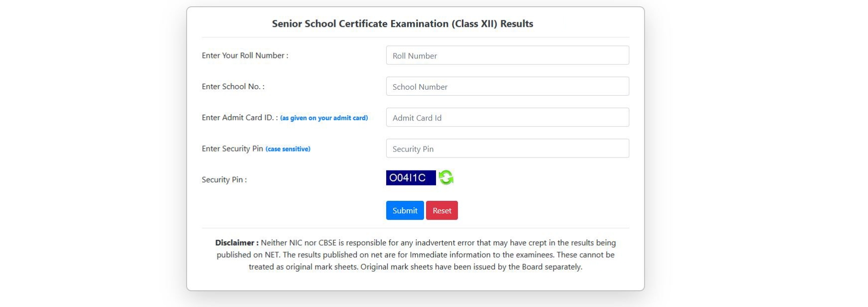Click the "Enter School No." label
Screen dimensions: 868x307
coord(233,86)
